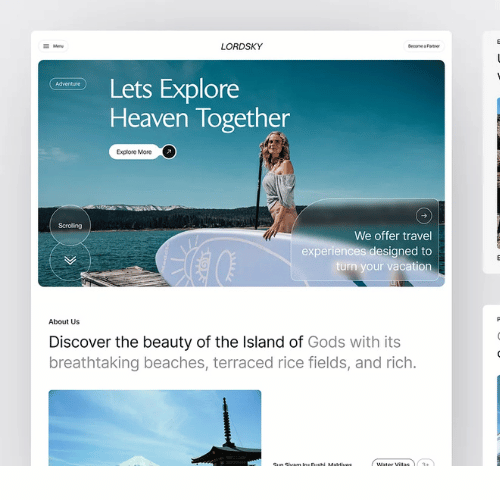This screenshot has width=500, height=500.
Task: Click the right arrow circle in glass card
Action: coord(424,216)
